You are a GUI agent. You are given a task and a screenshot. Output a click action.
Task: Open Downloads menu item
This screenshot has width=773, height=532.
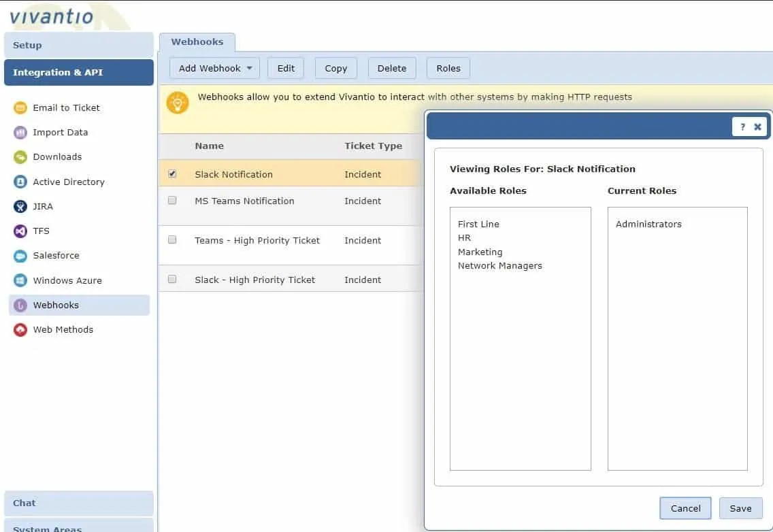[57, 156]
